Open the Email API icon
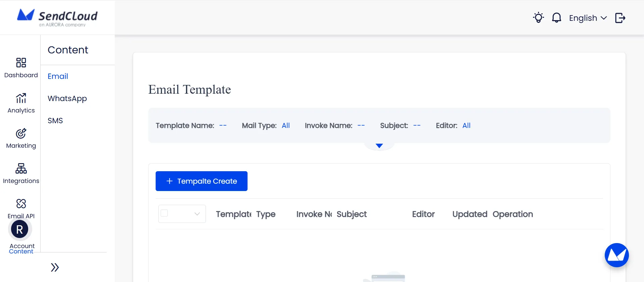 coord(21,204)
